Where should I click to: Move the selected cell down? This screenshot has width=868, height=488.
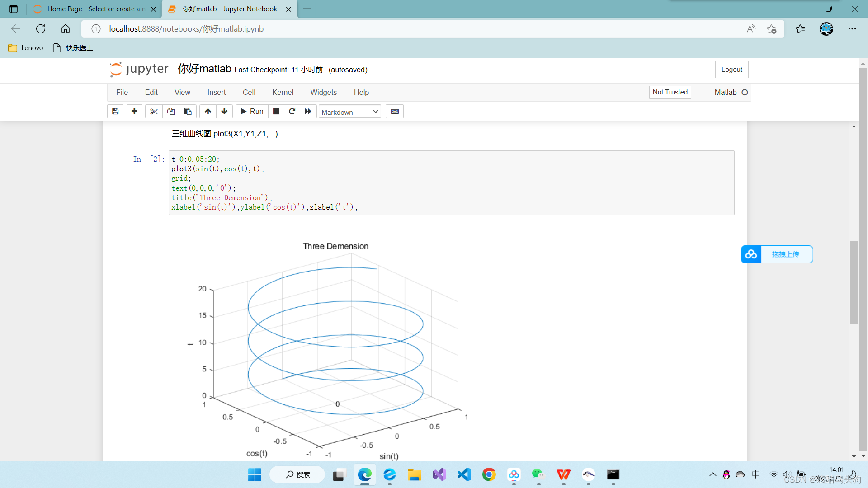pyautogui.click(x=224, y=112)
